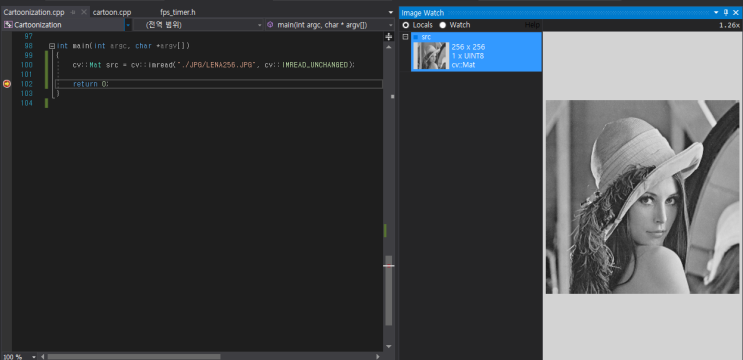743x360 pixels.
Task: Open the active document list dropdown arrow
Action: (391, 13)
